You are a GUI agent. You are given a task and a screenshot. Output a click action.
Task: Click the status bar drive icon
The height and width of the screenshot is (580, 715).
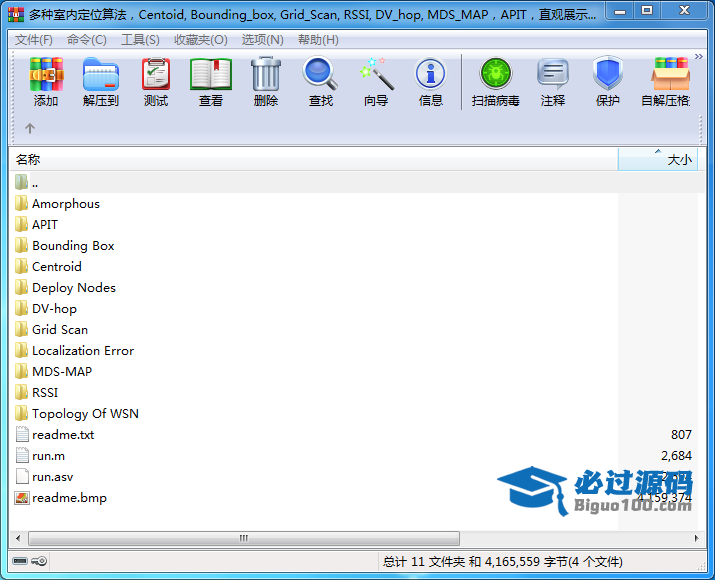[20, 561]
